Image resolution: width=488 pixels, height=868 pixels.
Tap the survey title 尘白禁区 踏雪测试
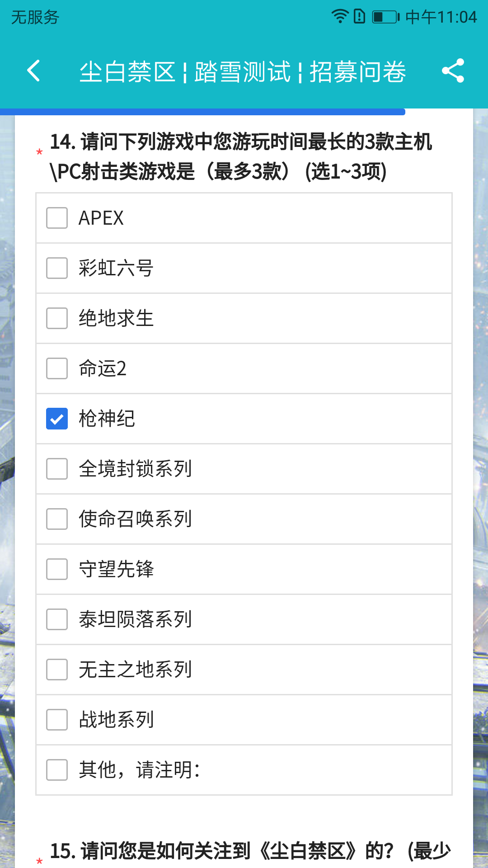click(243, 72)
